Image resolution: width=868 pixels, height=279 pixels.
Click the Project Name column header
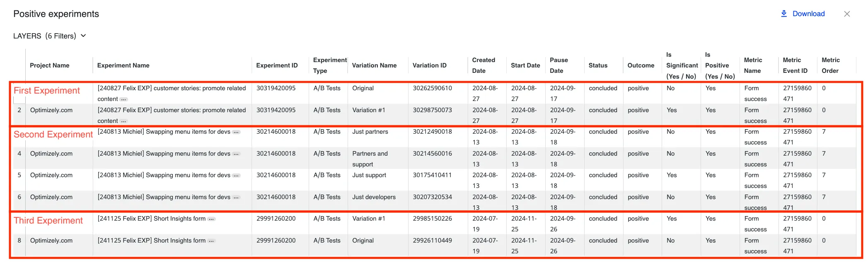50,65
